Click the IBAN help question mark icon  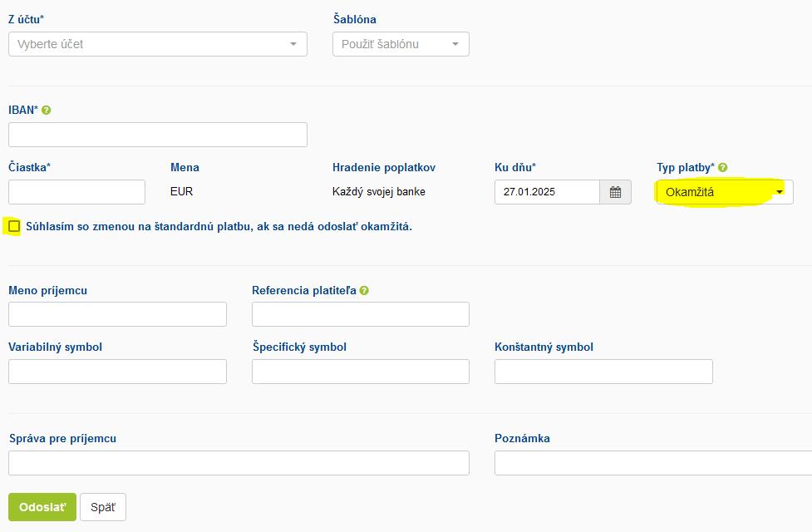click(47, 110)
